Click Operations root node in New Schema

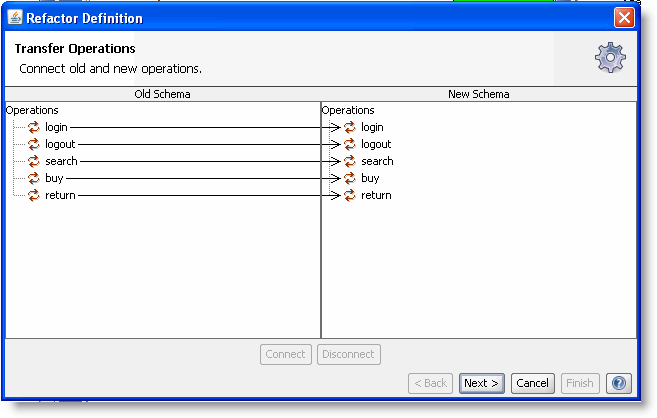pos(348,110)
